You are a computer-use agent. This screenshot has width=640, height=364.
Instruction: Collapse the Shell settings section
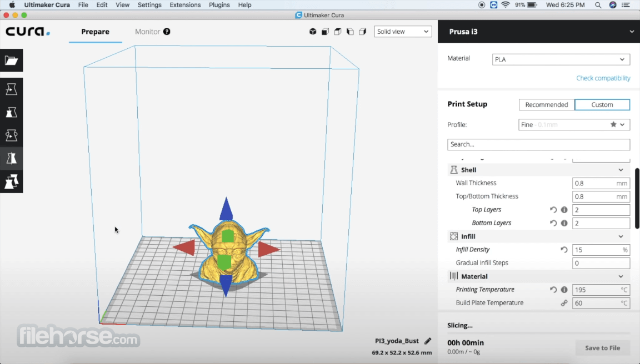point(621,170)
